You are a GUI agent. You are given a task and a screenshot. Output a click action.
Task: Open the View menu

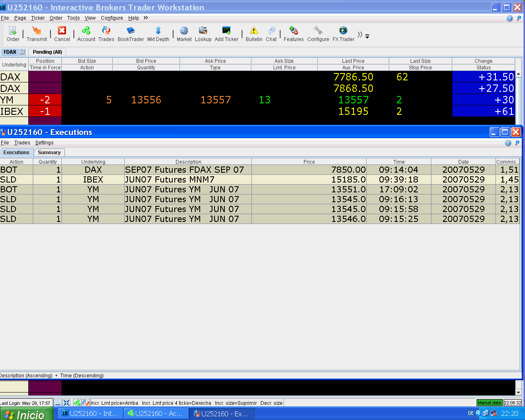pyautogui.click(x=90, y=18)
